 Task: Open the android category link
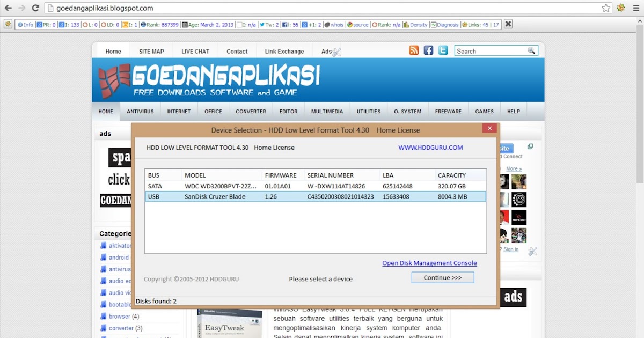click(x=119, y=258)
